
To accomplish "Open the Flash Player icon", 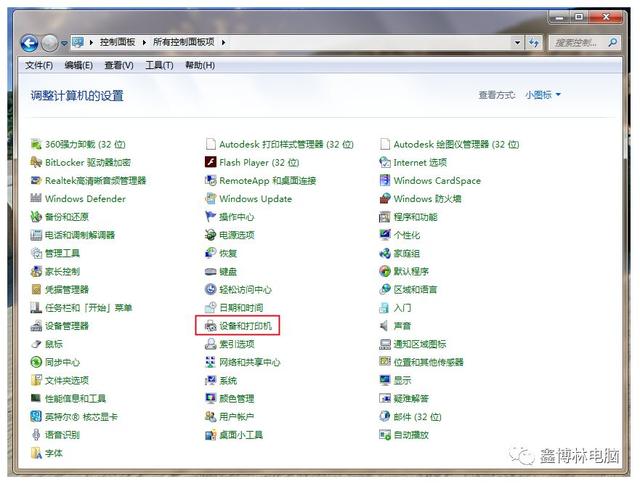I will point(211,162).
